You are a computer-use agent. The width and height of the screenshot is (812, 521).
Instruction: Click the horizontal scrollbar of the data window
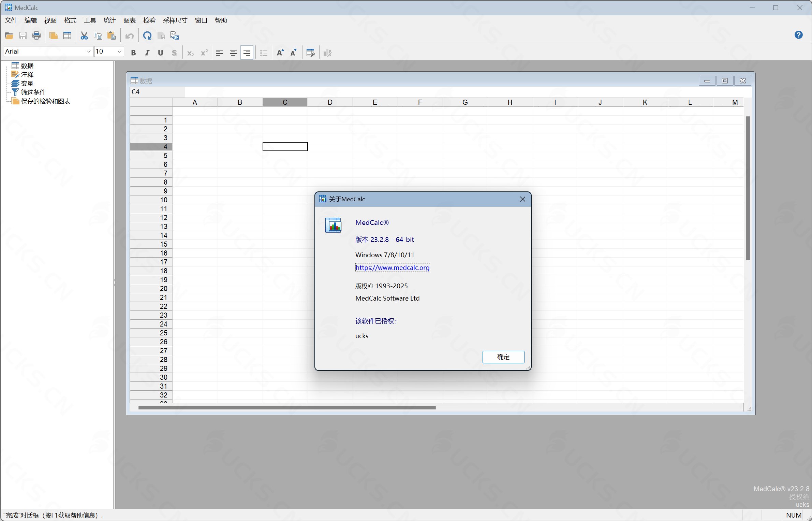click(x=287, y=407)
